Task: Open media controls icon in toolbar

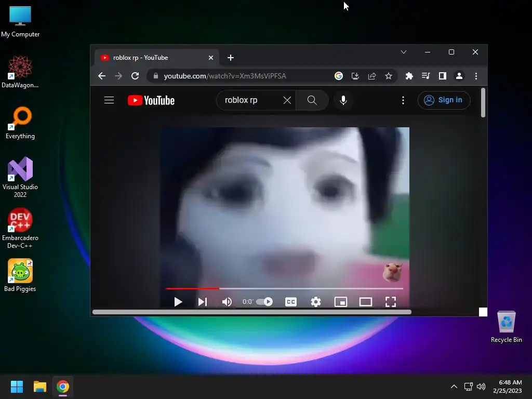Action: point(426,76)
